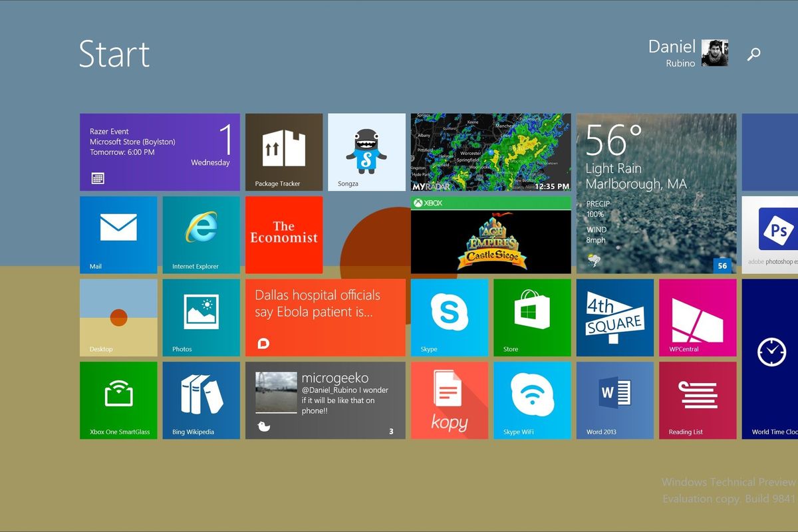This screenshot has width=798, height=532.
Task: Open the Windows Store
Action: [532, 317]
